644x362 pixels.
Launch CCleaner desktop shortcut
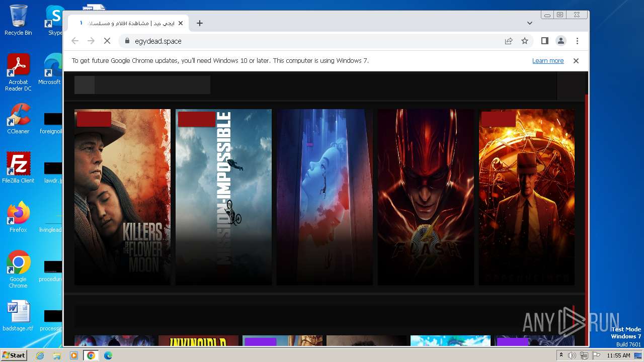tap(18, 119)
